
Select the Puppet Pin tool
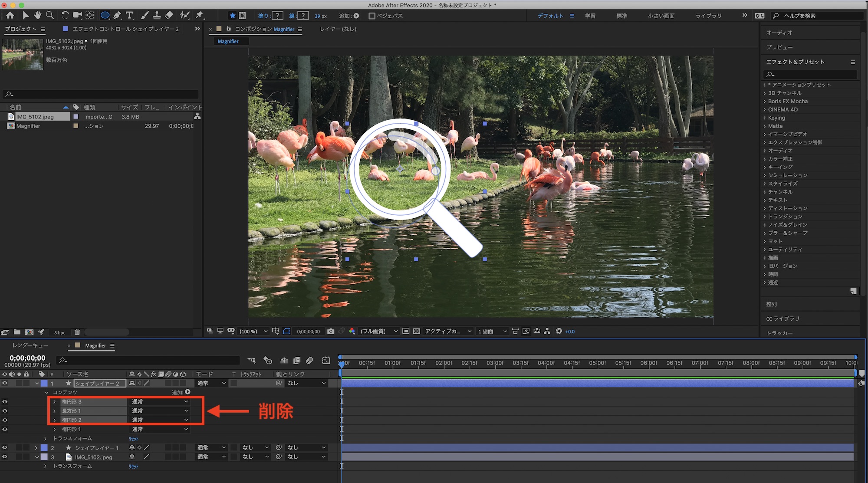coord(199,16)
